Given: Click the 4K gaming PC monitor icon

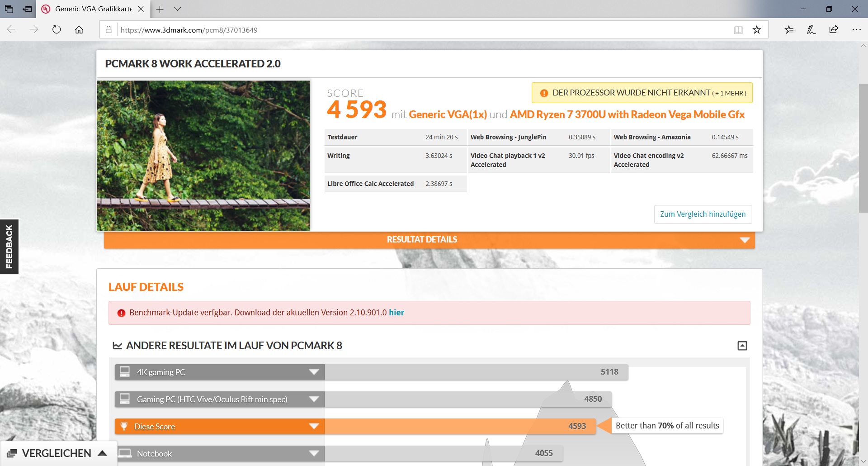Looking at the screenshot, I should 124,372.
